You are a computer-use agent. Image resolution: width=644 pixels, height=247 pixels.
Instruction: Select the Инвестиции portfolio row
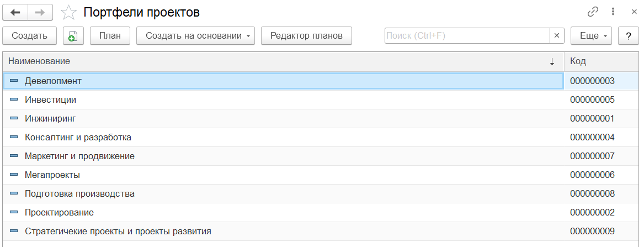(x=50, y=100)
